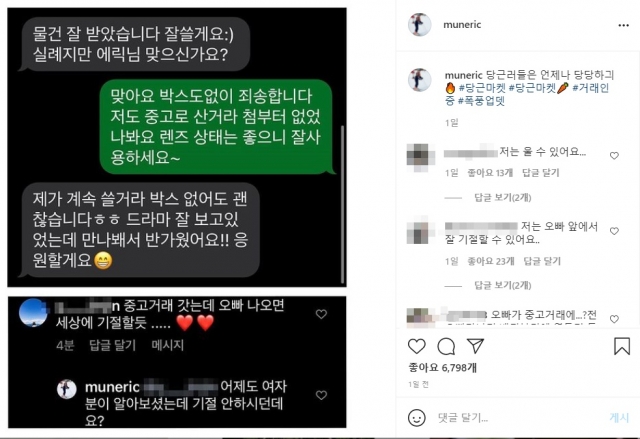
Task: Click 답글 달기 beside 좋아요 23개
Action: (542, 261)
